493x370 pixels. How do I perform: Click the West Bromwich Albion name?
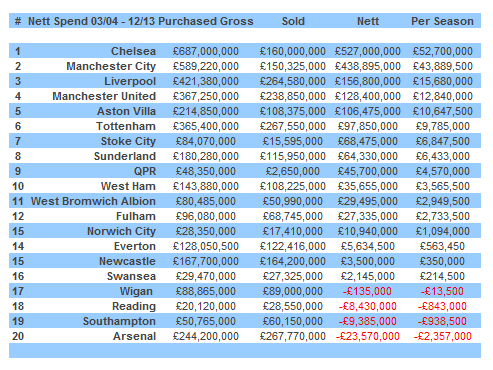93,201
